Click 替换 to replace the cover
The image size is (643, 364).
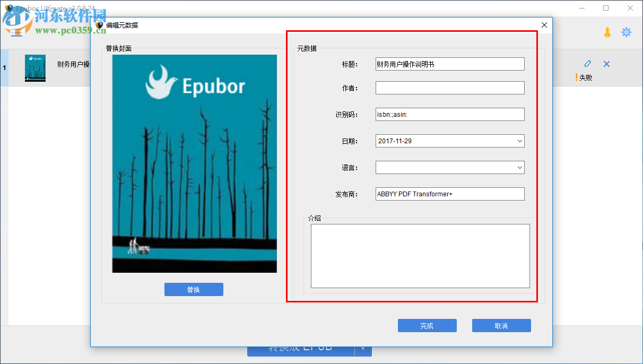coord(194,289)
